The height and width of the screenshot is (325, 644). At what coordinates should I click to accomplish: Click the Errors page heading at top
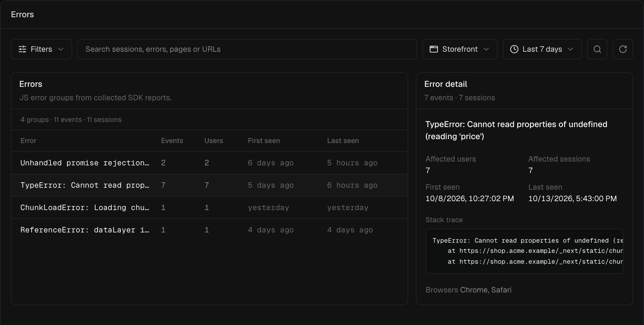click(x=22, y=14)
